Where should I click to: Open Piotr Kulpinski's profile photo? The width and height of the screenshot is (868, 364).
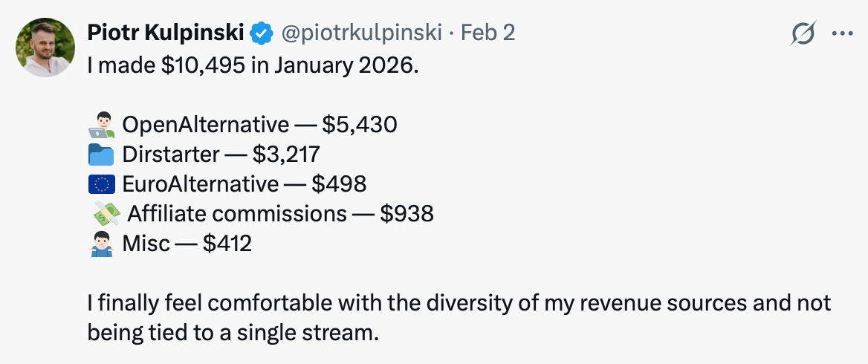(x=45, y=47)
